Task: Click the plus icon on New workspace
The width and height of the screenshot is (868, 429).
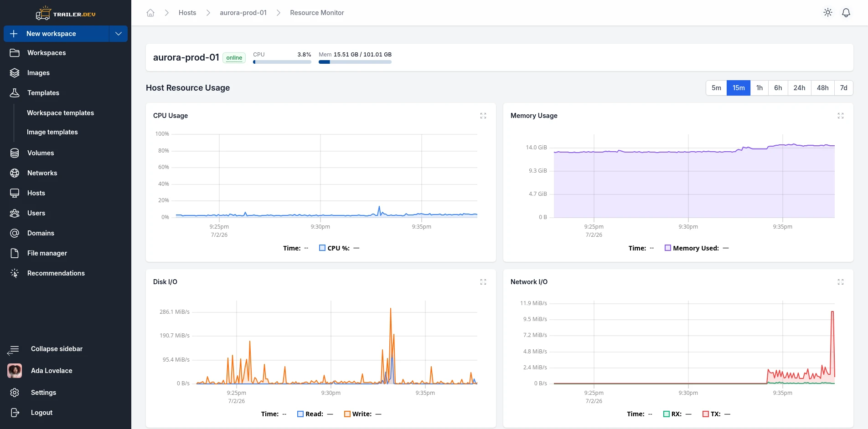Action: coord(14,34)
